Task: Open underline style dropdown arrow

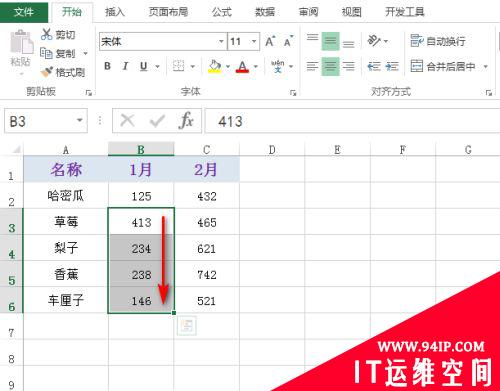Action: (157, 67)
